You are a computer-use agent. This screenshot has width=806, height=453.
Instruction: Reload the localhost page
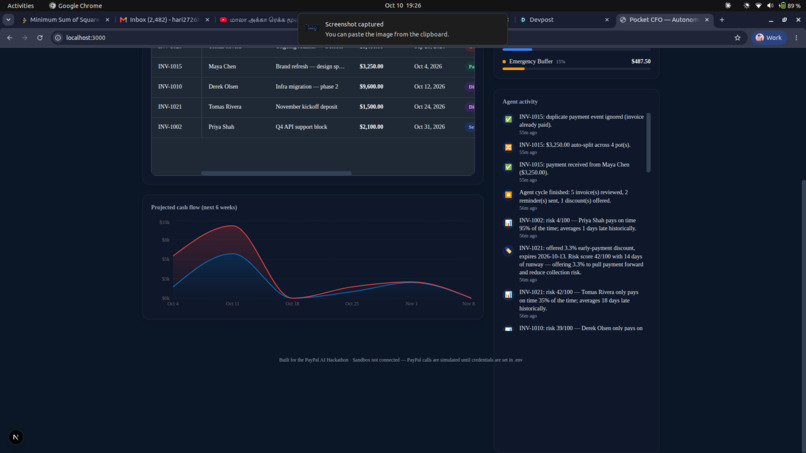coord(40,38)
